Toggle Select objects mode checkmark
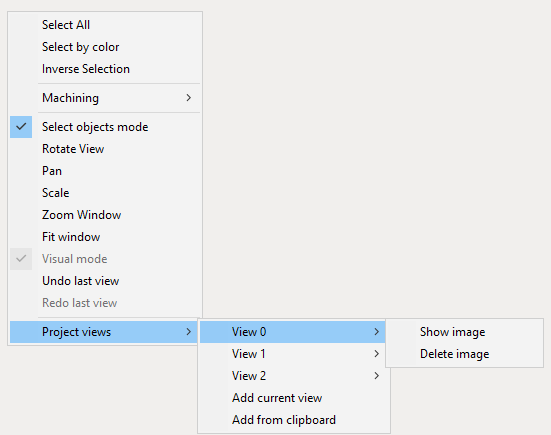The image size is (551, 435). (21, 127)
